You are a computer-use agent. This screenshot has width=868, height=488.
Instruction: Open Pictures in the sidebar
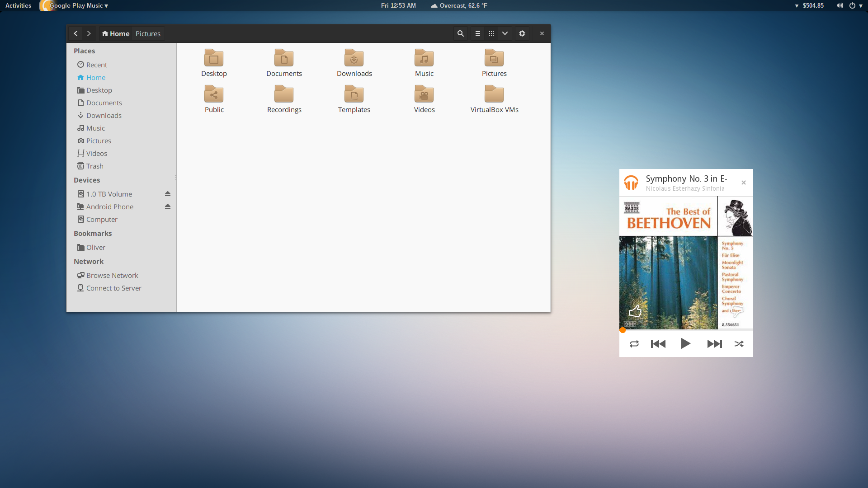(121, 141)
